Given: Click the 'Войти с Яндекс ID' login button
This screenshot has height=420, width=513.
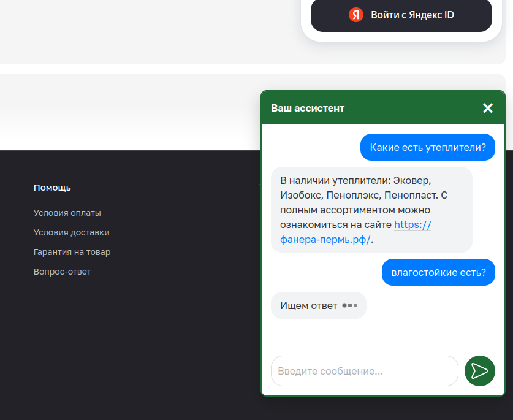Looking at the screenshot, I should click(x=401, y=15).
